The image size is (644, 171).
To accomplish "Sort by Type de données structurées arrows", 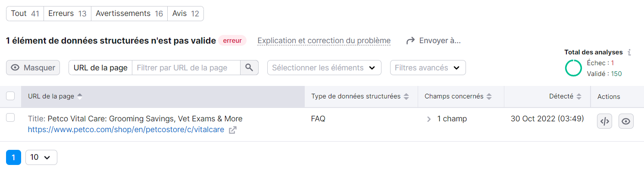I will 406,97.
